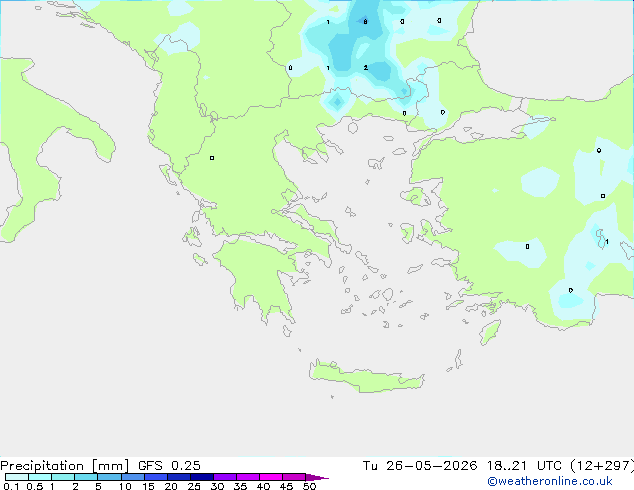Click the '18..21 UTC' time range text
The height and width of the screenshot is (490, 634).
[524, 466]
